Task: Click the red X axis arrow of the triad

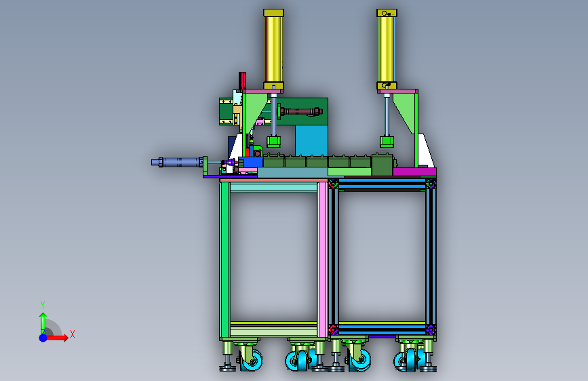Action: pos(57,338)
